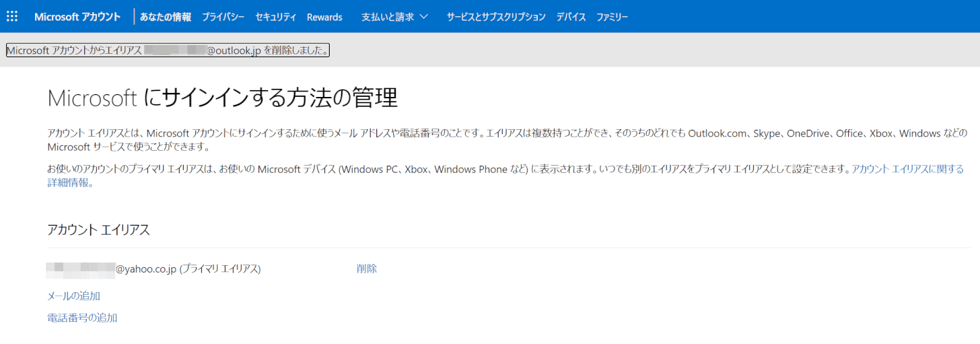Open the Rewards tab
The height and width of the screenshot is (344, 980).
[324, 17]
